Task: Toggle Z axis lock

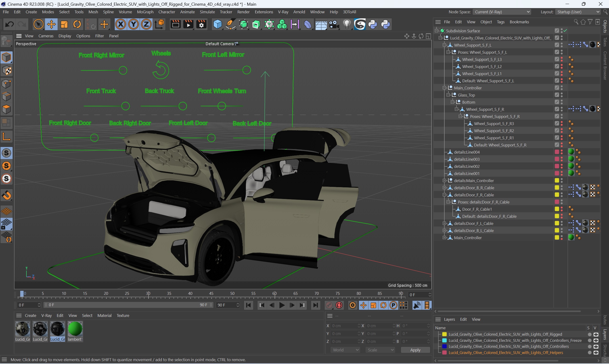Action: click(146, 24)
